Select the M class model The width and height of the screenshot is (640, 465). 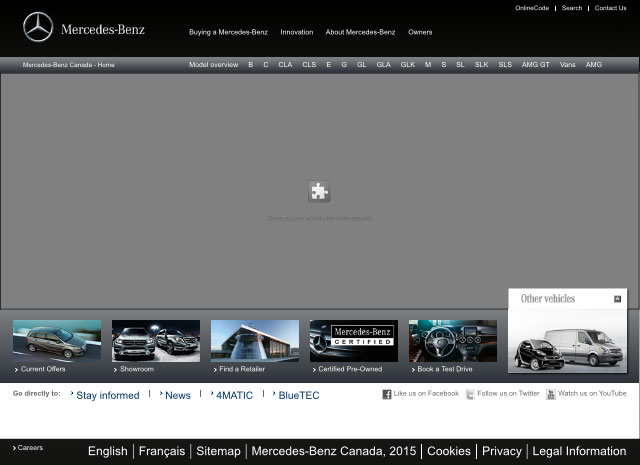pos(428,65)
